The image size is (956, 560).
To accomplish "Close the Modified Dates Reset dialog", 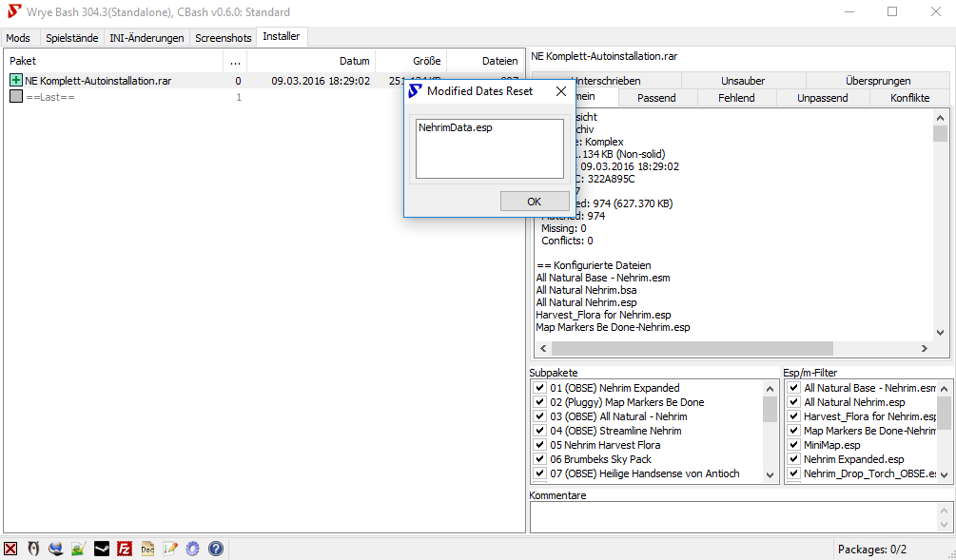I will [561, 91].
